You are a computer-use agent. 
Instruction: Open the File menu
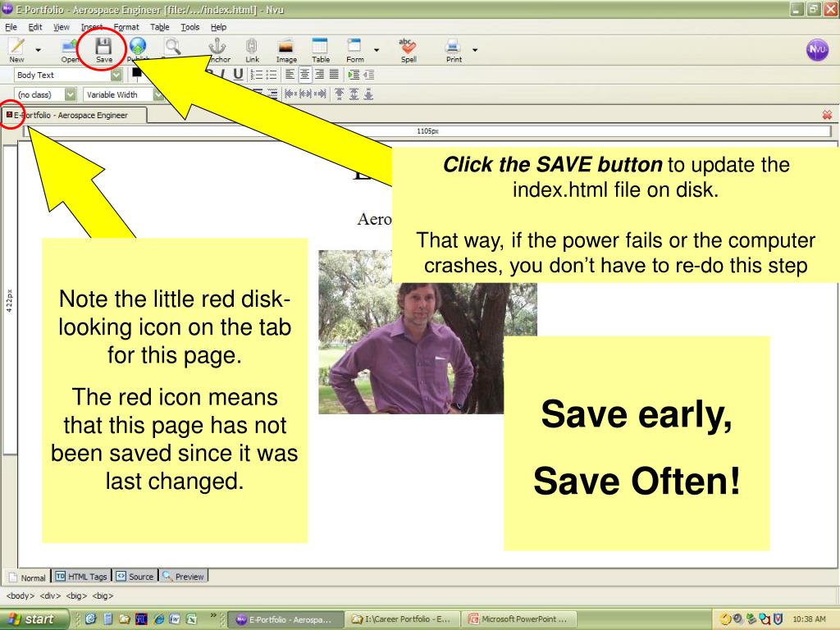(11, 27)
